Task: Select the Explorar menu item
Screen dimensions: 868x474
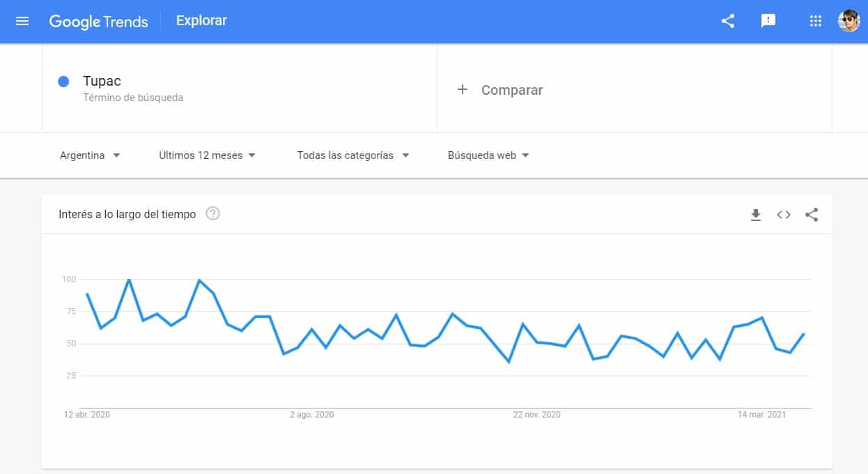Action: pos(201,20)
